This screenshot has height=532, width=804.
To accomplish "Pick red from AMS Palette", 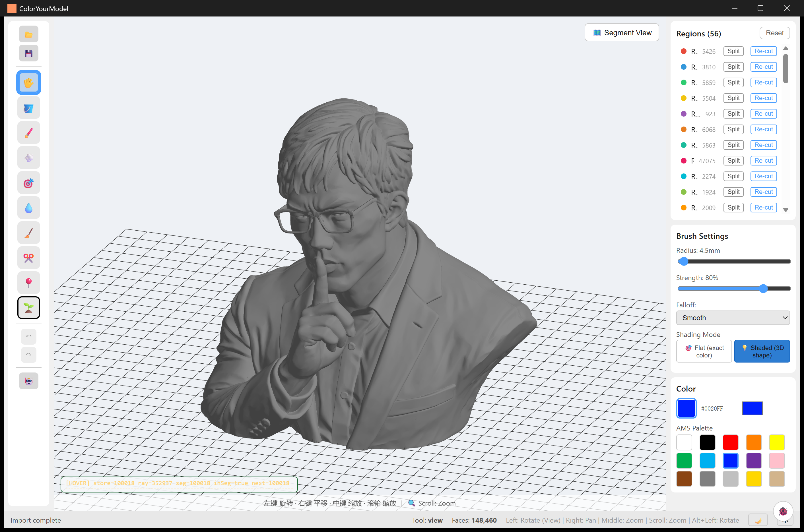I will click(730, 442).
